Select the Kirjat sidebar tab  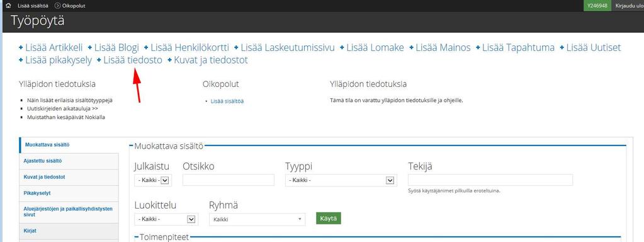pos(69,231)
